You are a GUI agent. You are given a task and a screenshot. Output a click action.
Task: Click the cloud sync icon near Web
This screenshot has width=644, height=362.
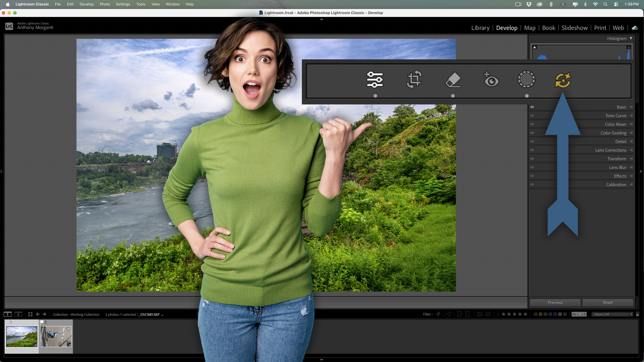[x=634, y=28]
